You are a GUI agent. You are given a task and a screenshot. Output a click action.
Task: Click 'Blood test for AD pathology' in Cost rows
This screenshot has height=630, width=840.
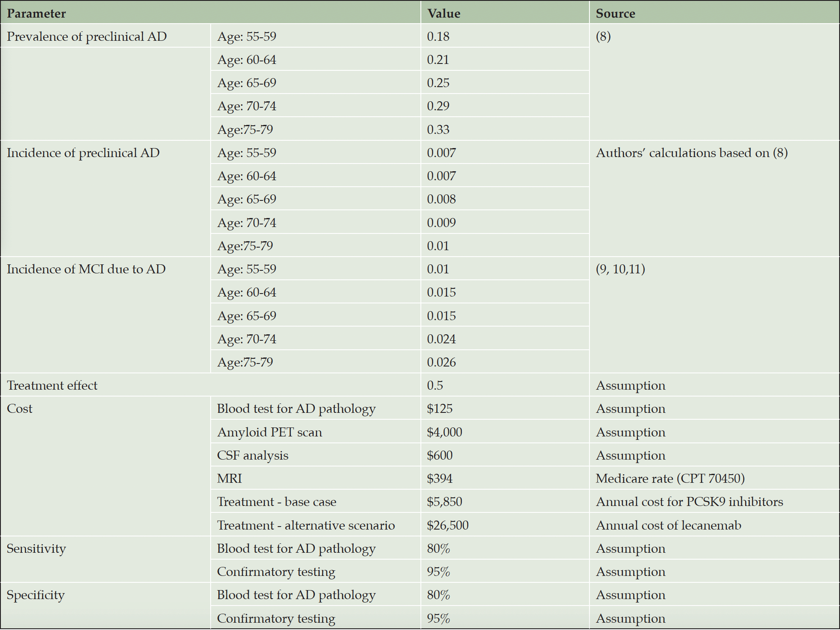point(296,409)
